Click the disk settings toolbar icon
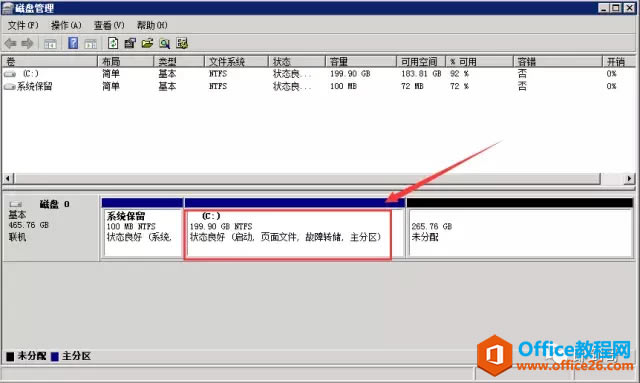The image size is (640, 383). click(x=182, y=43)
